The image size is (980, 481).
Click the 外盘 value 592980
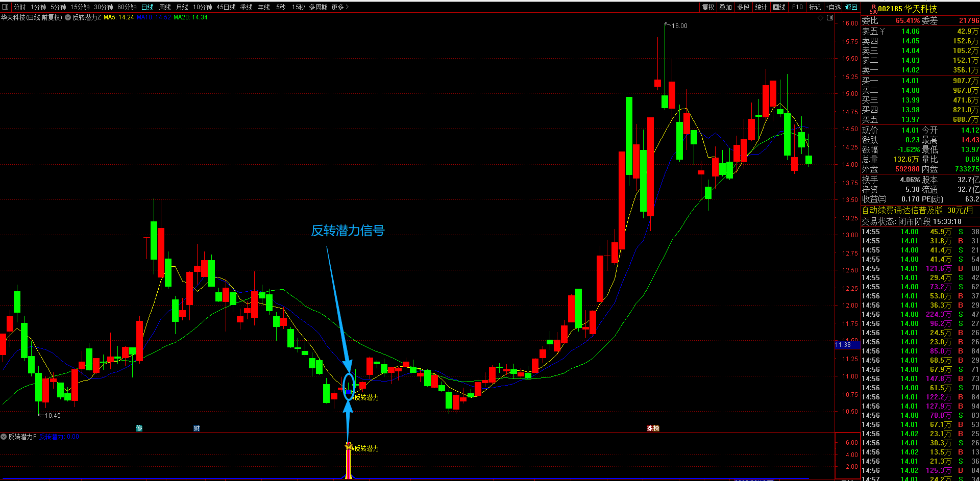point(908,169)
